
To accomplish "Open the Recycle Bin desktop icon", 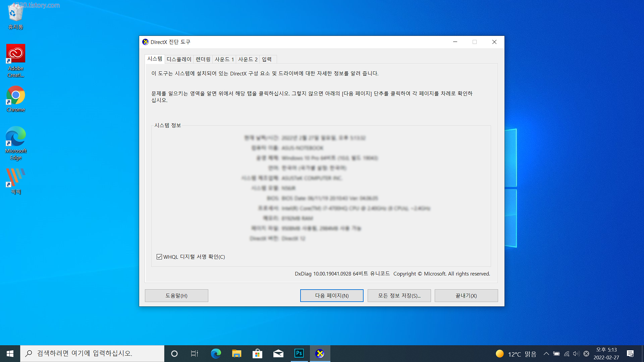I will pyautogui.click(x=15, y=15).
